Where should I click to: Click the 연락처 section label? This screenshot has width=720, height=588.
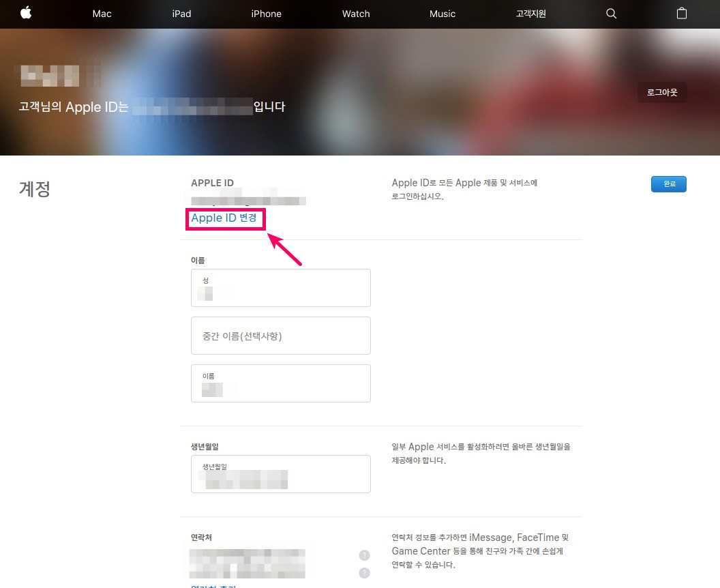click(x=201, y=537)
